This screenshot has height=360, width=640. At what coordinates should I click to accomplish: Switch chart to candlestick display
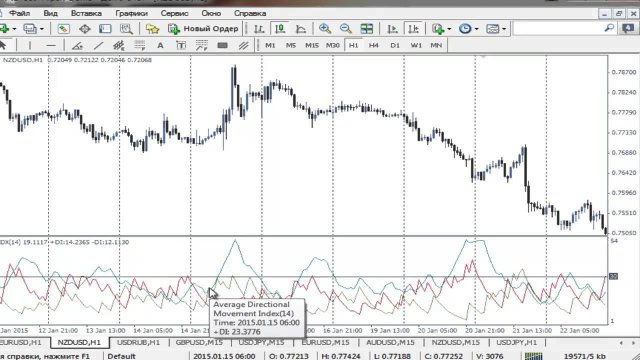tap(280, 29)
